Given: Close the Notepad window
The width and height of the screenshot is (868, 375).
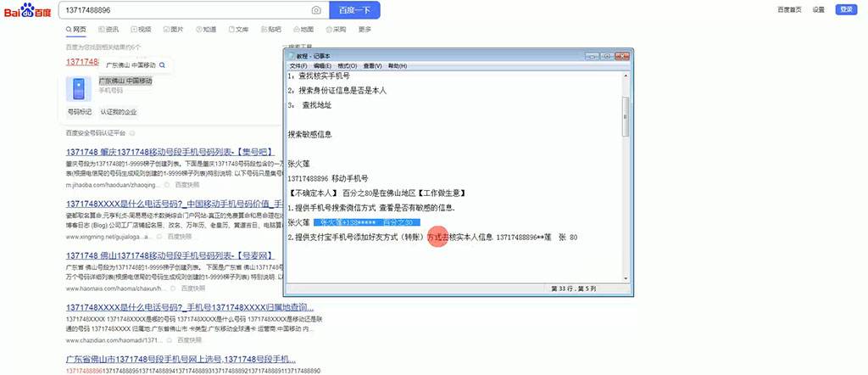Looking at the screenshot, I should pos(621,56).
